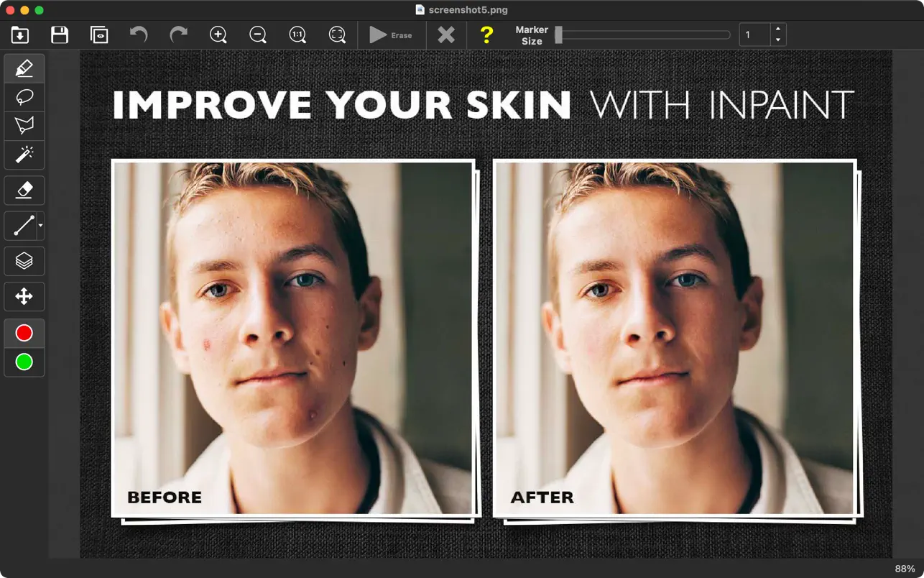Viewport: 924px width, 578px height.
Task: Redo the last undone action
Action: pyautogui.click(x=178, y=35)
